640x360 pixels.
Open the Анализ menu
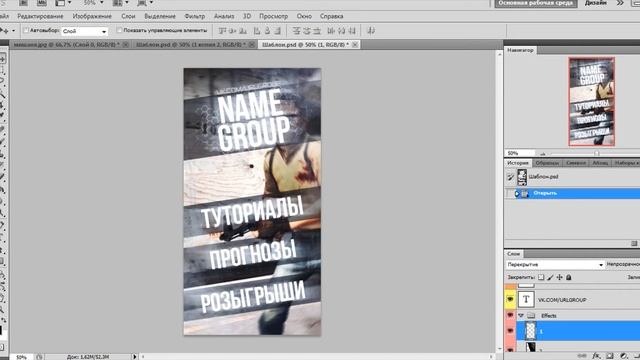224,16
